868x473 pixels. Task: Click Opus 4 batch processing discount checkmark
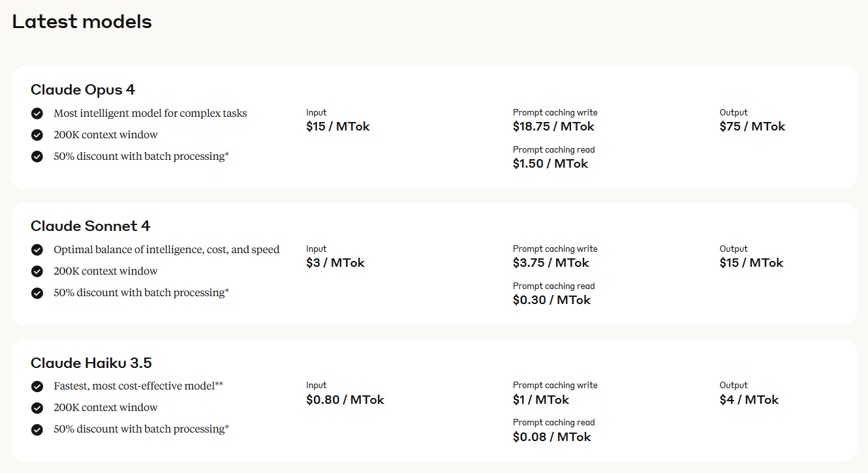[37, 157]
